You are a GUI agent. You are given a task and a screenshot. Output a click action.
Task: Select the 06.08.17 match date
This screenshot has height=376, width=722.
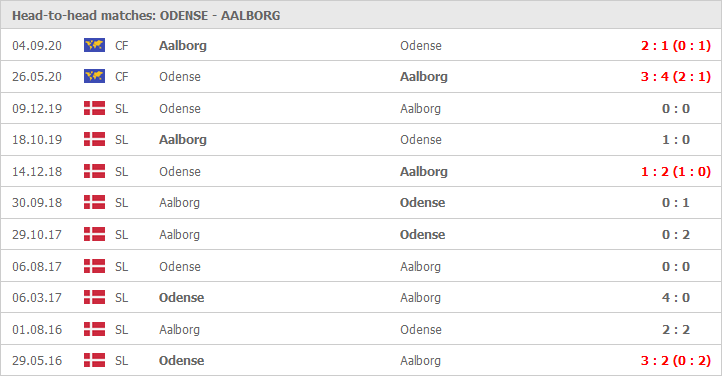(x=37, y=266)
